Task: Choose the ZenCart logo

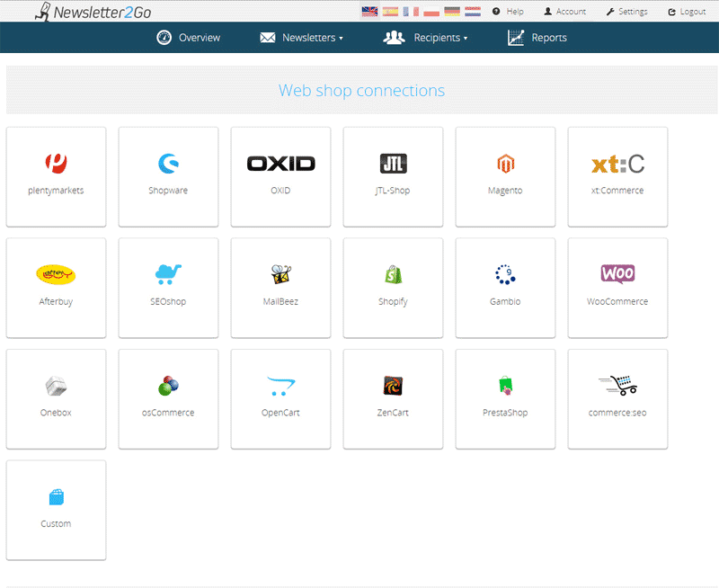Action: click(393, 386)
